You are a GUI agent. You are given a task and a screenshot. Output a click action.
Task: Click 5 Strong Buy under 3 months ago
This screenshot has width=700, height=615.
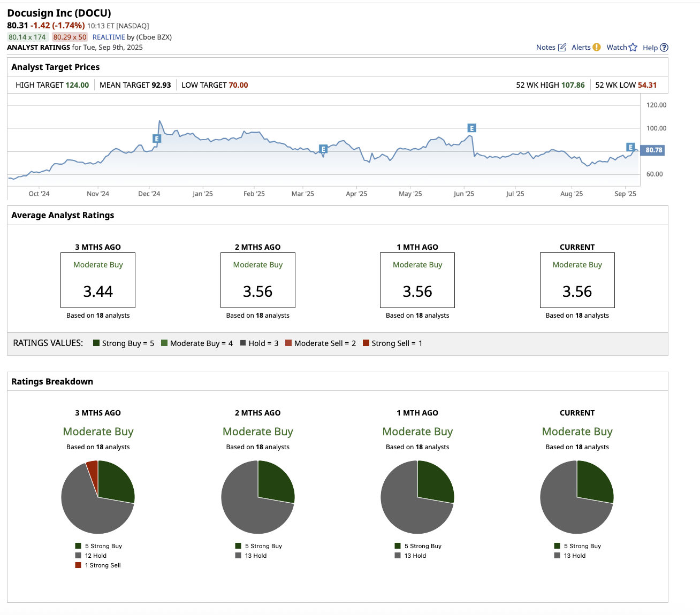98,546
